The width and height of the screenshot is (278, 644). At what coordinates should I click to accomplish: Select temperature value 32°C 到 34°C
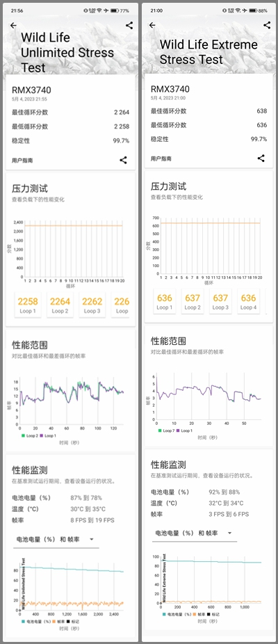[x=226, y=503]
